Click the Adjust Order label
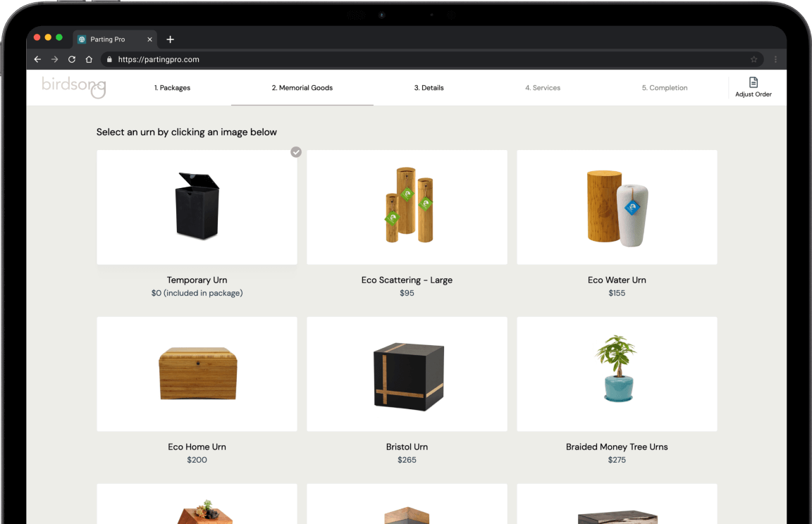This screenshot has width=812, height=524. pos(753,94)
